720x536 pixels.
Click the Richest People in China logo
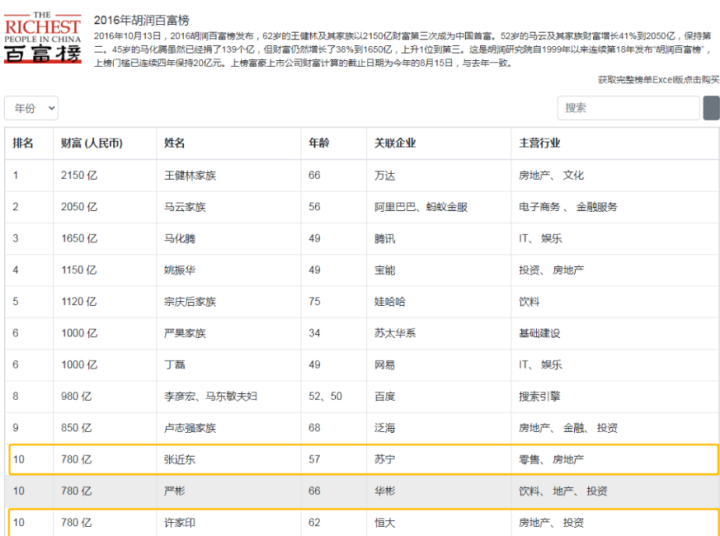point(42,37)
